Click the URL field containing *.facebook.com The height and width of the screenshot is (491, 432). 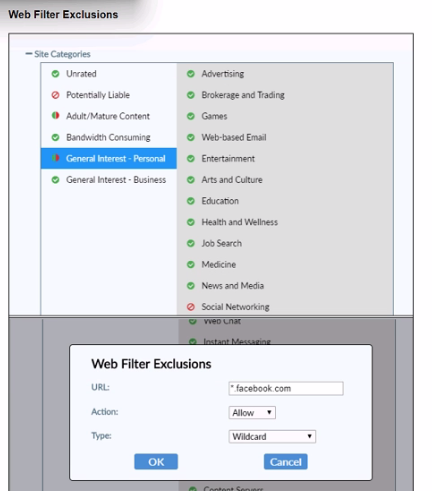[x=286, y=388]
